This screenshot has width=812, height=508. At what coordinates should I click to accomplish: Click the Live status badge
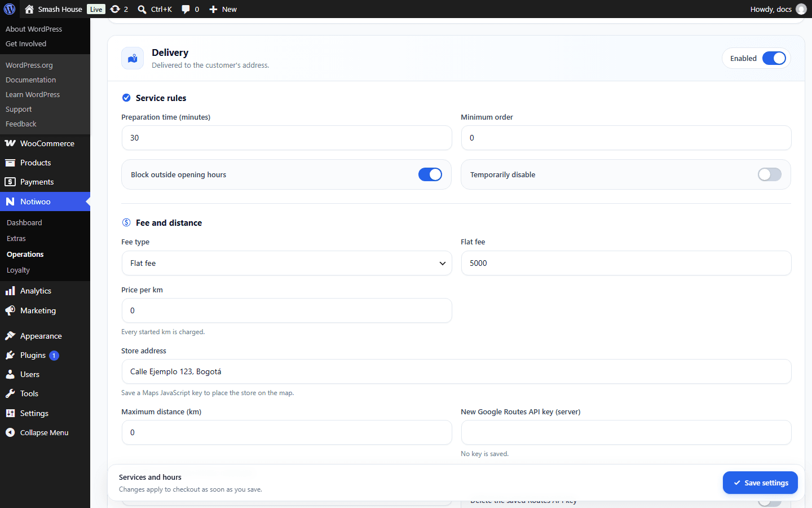pos(96,9)
